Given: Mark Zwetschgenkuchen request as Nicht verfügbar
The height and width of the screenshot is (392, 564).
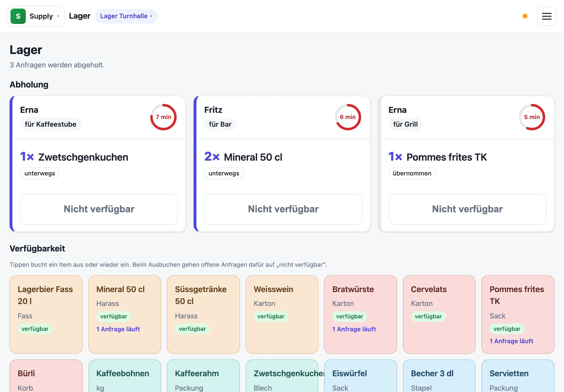Looking at the screenshot, I should tap(99, 209).
